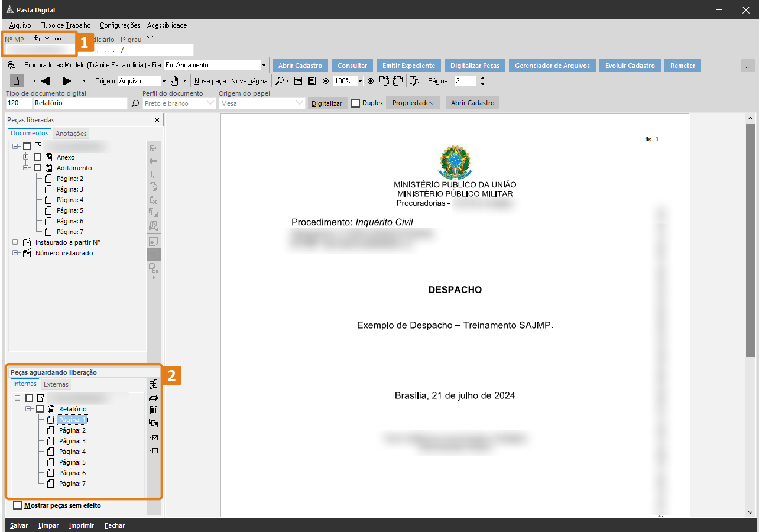Click the fit-to-width icon beside the magnifier
The image size is (759, 532).
[x=299, y=81]
